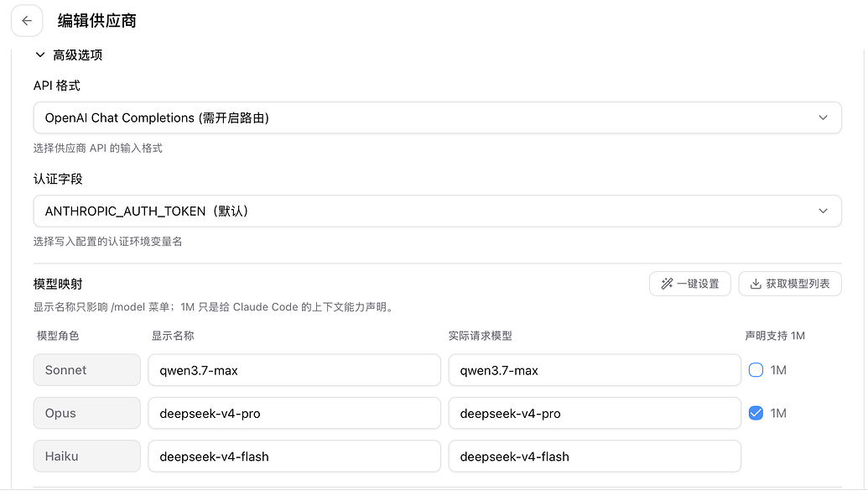Image resolution: width=868 pixels, height=501 pixels.
Task: Click the 模型角色 column header
Action: point(58,336)
